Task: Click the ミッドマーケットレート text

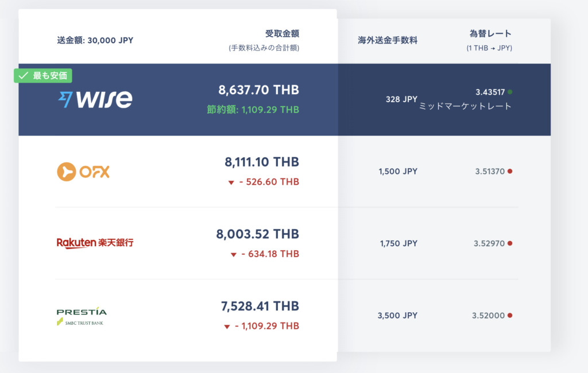Action: (x=465, y=106)
